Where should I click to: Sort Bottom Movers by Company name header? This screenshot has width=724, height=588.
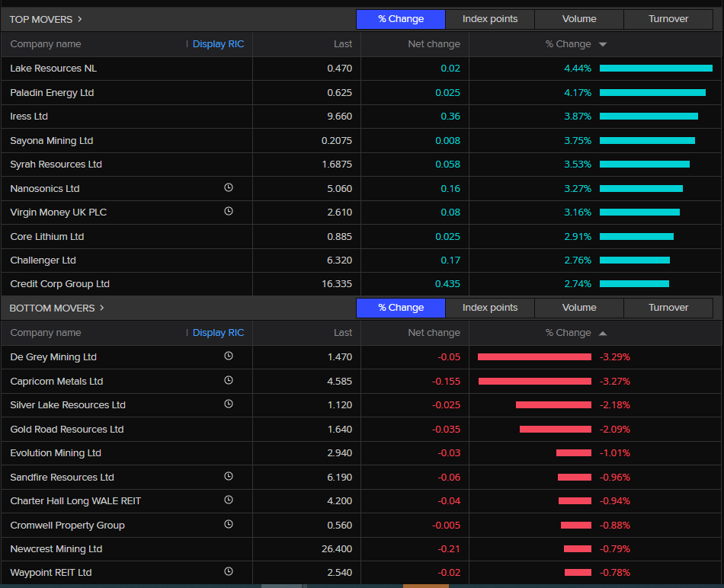[x=46, y=333]
